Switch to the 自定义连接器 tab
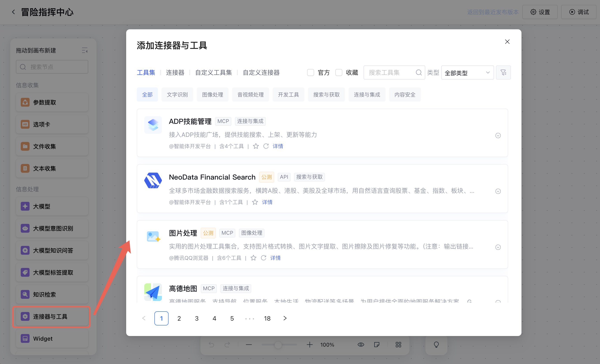600x364 pixels. click(261, 72)
